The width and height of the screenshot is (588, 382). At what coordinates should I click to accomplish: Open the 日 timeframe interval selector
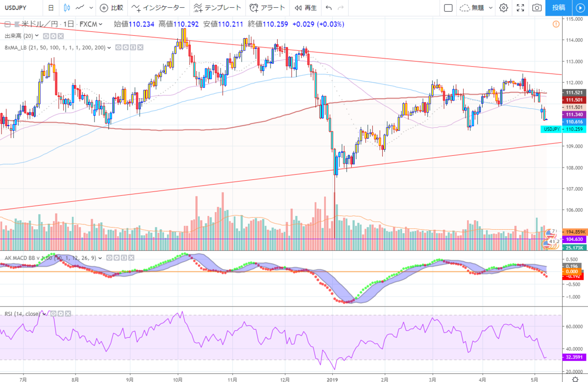(x=50, y=8)
